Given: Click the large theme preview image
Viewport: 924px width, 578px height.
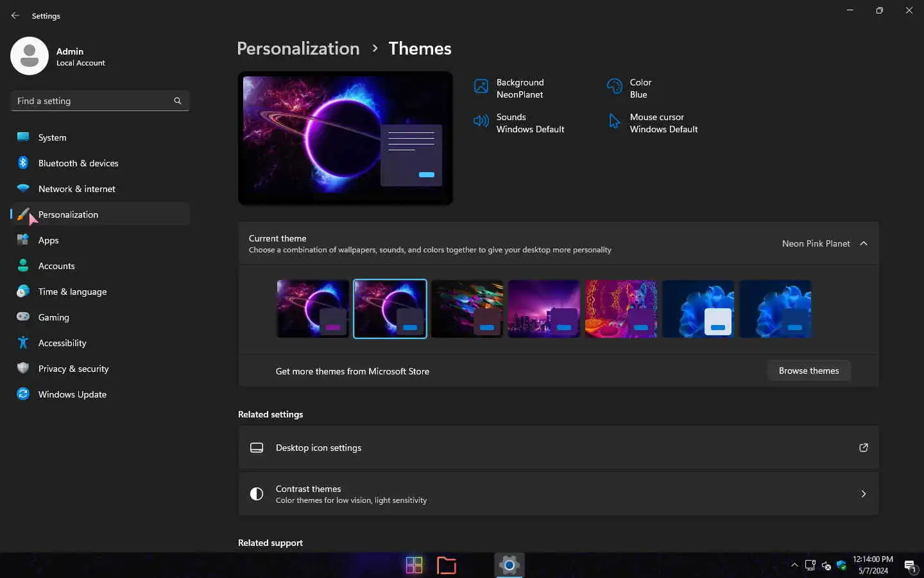Looking at the screenshot, I should point(345,138).
